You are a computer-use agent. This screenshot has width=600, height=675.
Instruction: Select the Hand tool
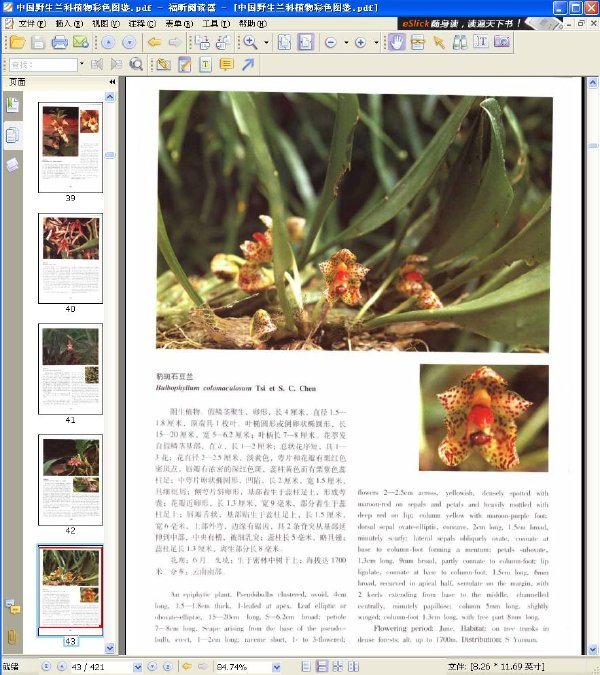point(396,42)
